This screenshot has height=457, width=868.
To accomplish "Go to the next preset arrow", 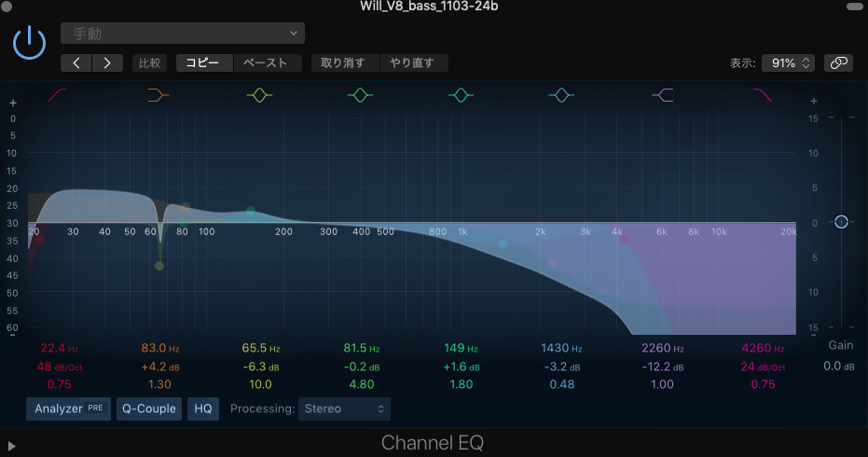I will click(x=107, y=63).
